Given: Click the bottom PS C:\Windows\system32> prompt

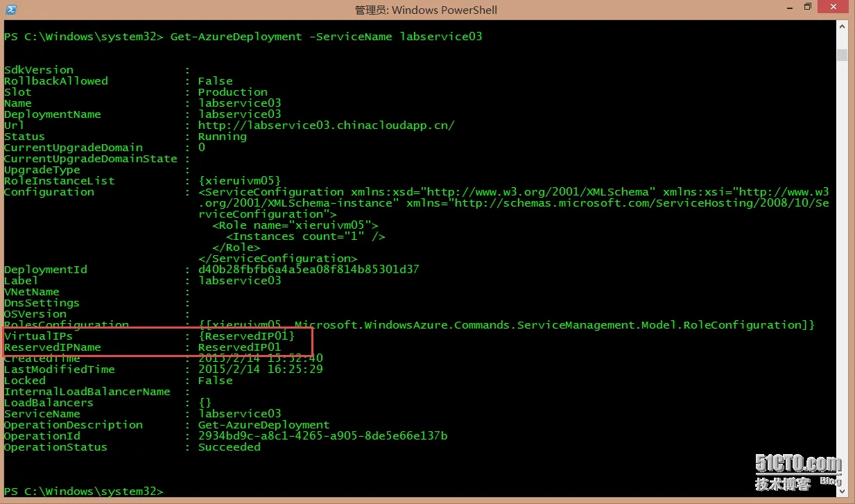Looking at the screenshot, I should click(83, 492).
